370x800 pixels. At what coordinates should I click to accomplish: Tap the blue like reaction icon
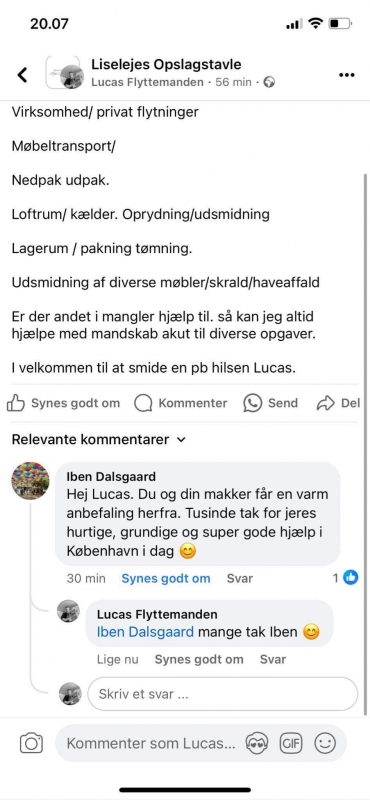tap(350, 578)
